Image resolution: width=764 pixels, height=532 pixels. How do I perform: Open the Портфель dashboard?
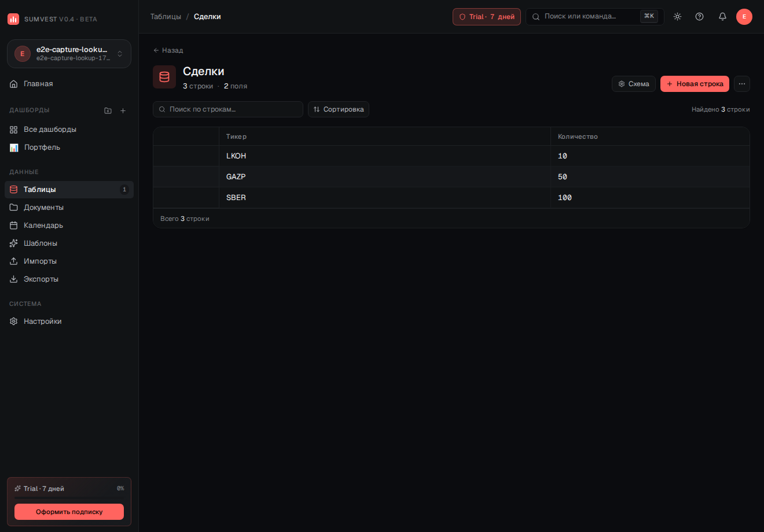(x=69, y=147)
